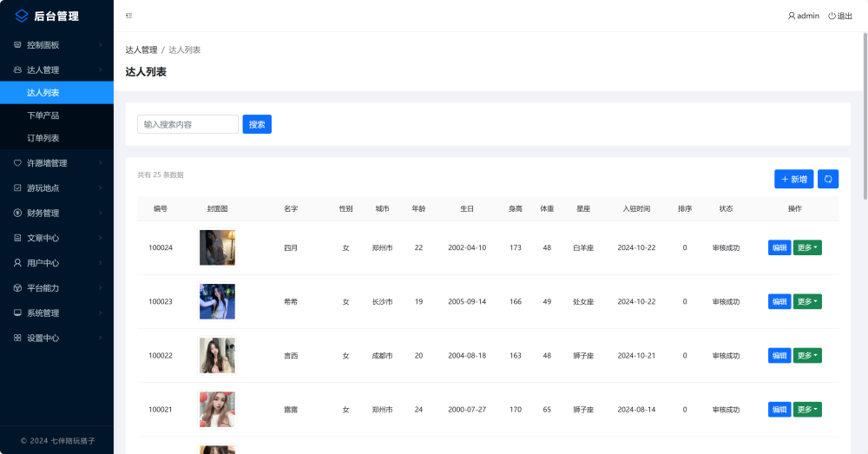Image resolution: width=868 pixels, height=454 pixels.
Task: Open the 下单产品 submenu item
Action: tap(43, 115)
